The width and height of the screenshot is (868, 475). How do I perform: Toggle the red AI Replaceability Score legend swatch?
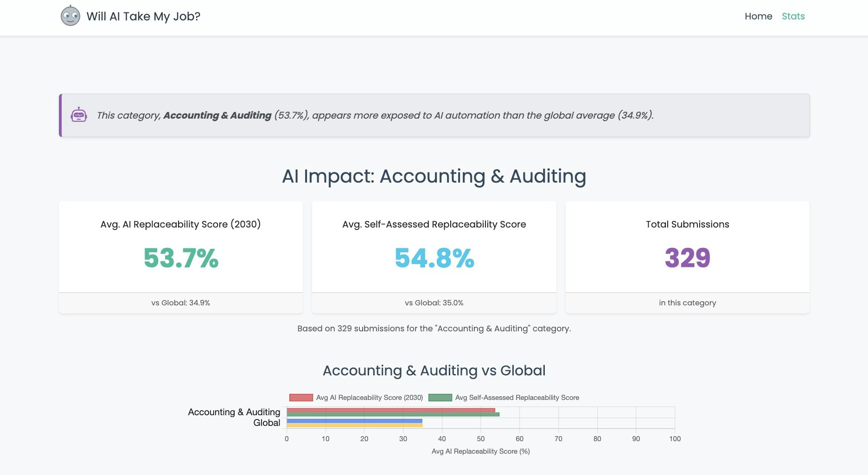301,398
